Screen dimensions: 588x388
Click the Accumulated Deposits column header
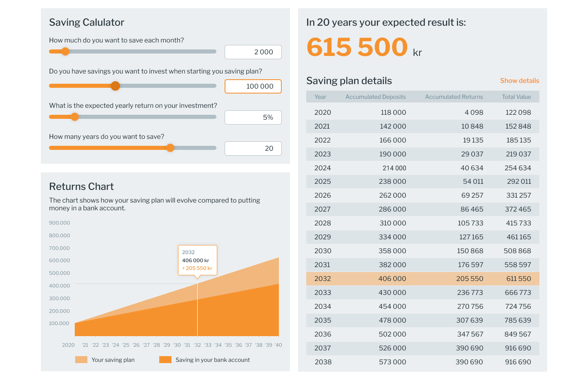tap(375, 97)
